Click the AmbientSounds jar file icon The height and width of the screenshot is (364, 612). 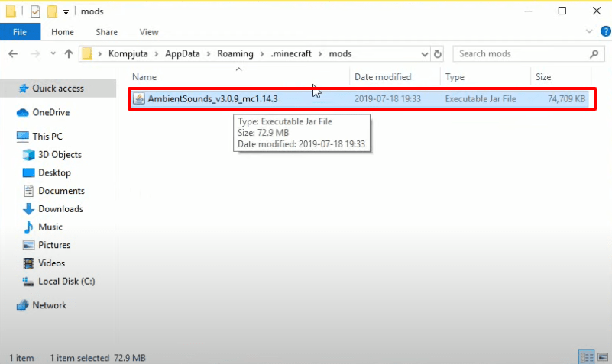(139, 99)
